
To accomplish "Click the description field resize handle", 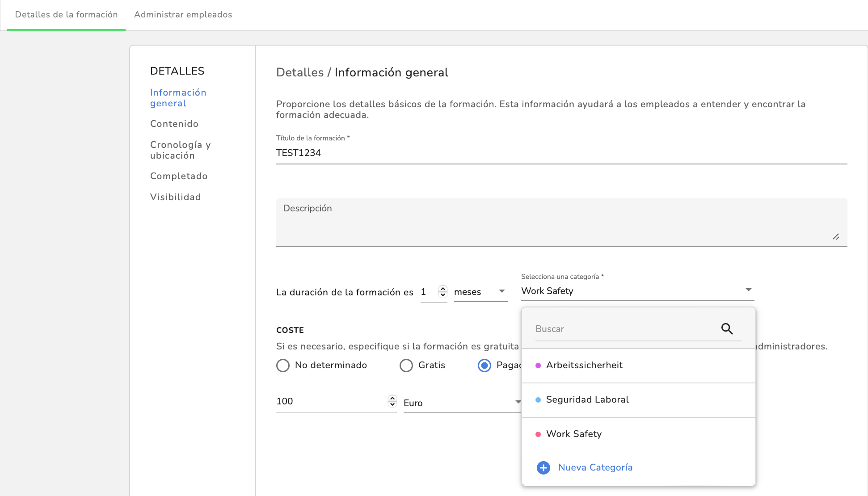I will tap(836, 237).
